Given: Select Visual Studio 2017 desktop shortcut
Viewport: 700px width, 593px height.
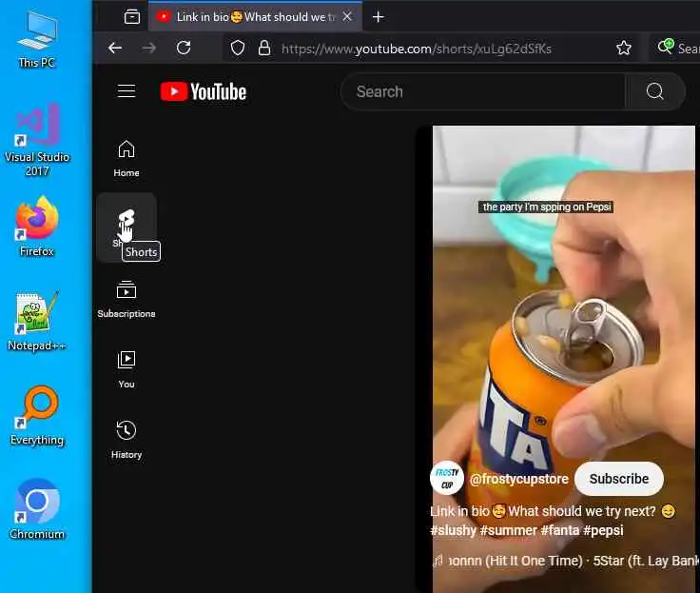Looking at the screenshot, I should tap(37, 139).
